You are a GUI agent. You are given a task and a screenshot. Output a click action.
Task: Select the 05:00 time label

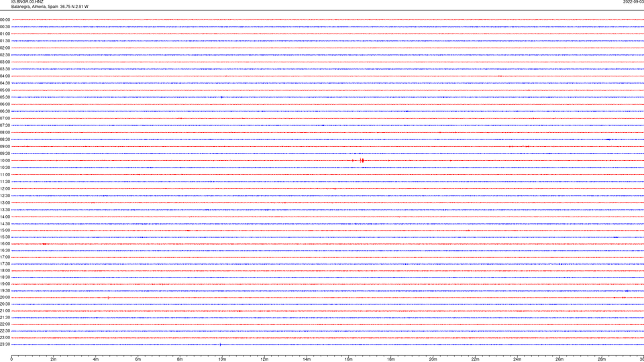click(5, 90)
